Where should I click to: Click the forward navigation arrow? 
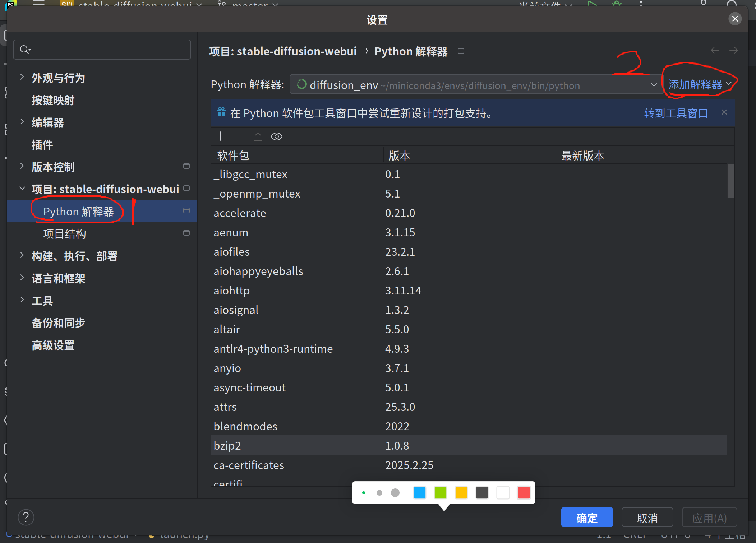(733, 51)
